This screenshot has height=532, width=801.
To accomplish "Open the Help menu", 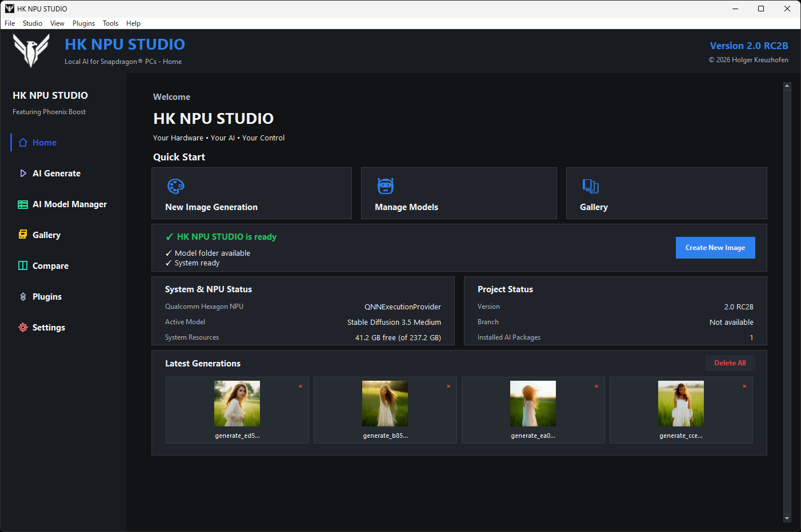I will (x=133, y=23).
